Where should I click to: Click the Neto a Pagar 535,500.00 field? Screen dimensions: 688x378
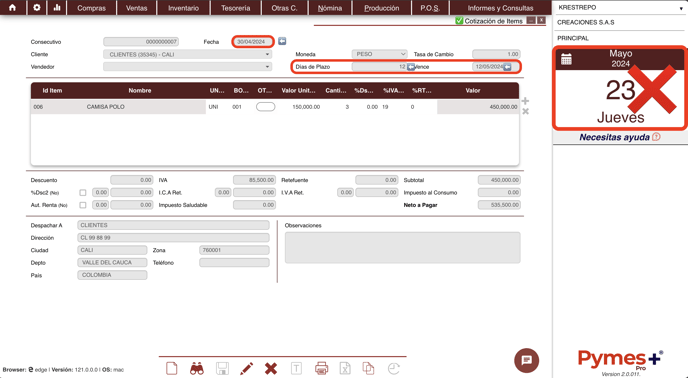point(499,205)
